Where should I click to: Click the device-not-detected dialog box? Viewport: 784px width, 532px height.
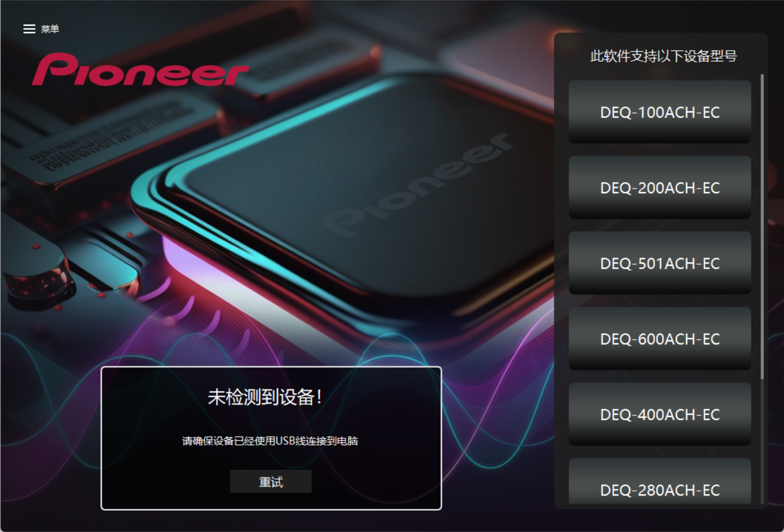coord(271,438)
